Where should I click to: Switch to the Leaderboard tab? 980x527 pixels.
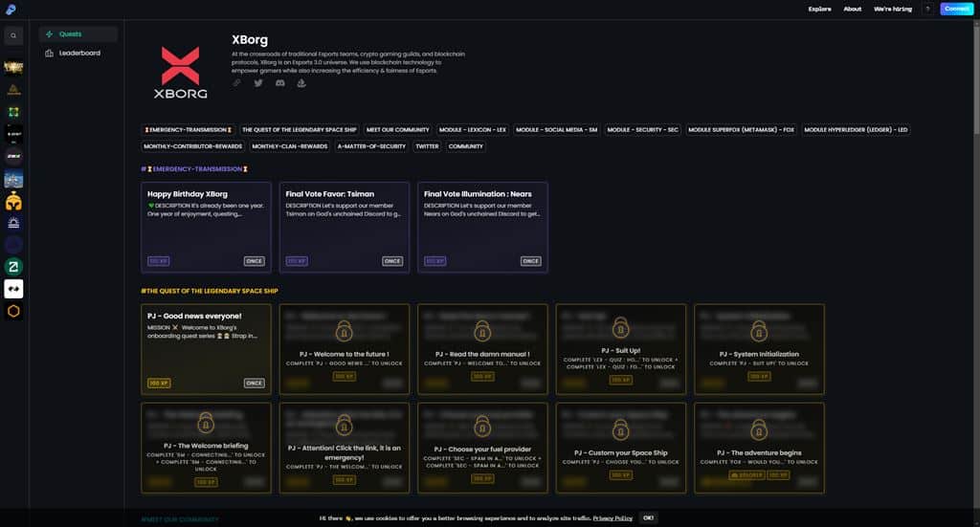click(78, 53)
